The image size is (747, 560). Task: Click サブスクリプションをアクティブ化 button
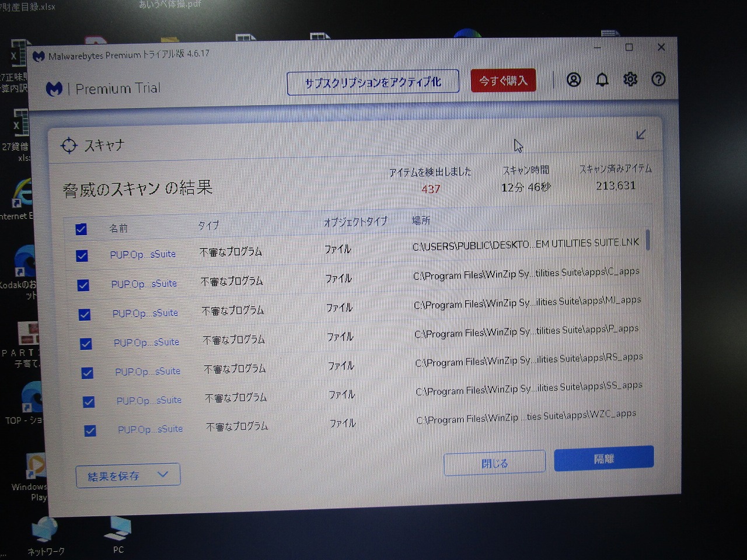pos(373,83)
